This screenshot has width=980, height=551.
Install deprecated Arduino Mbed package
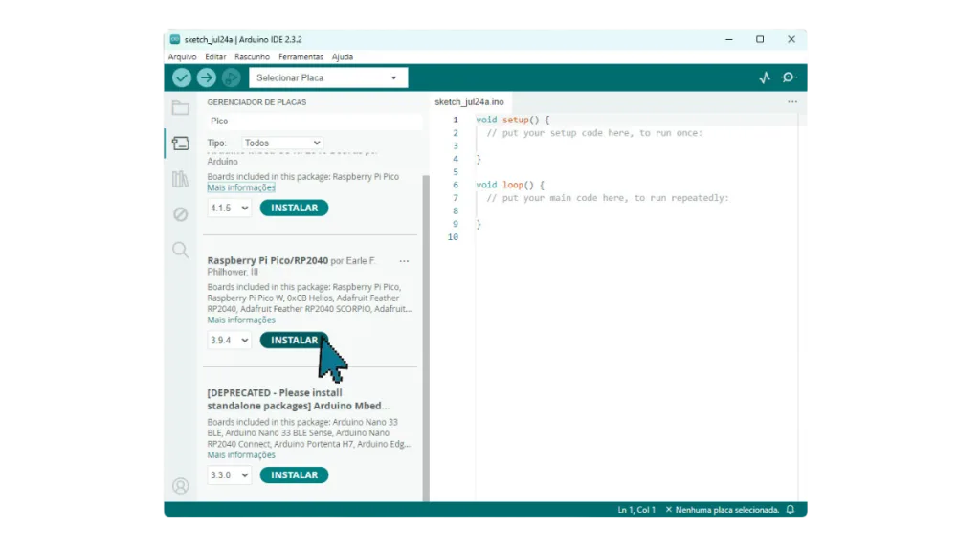[x=294, y=475]
